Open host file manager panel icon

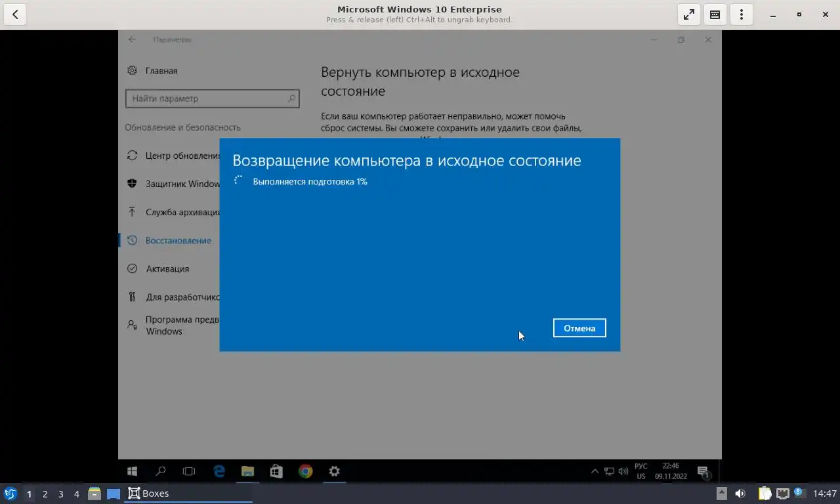[94, 493]
